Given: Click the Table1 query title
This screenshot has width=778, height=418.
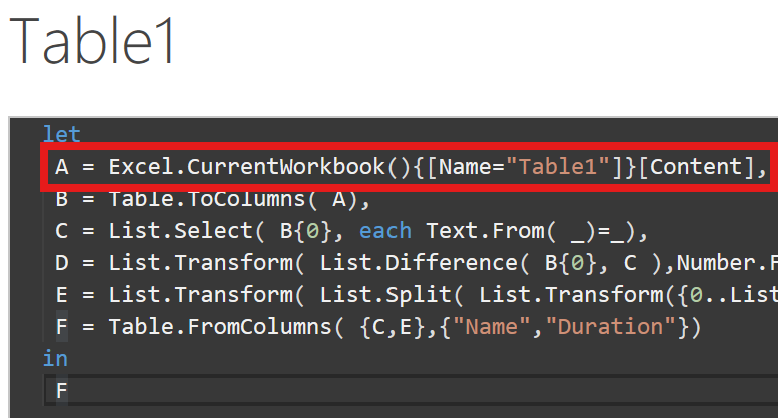Looking at the screenshot, I should [x=92, y=41].
